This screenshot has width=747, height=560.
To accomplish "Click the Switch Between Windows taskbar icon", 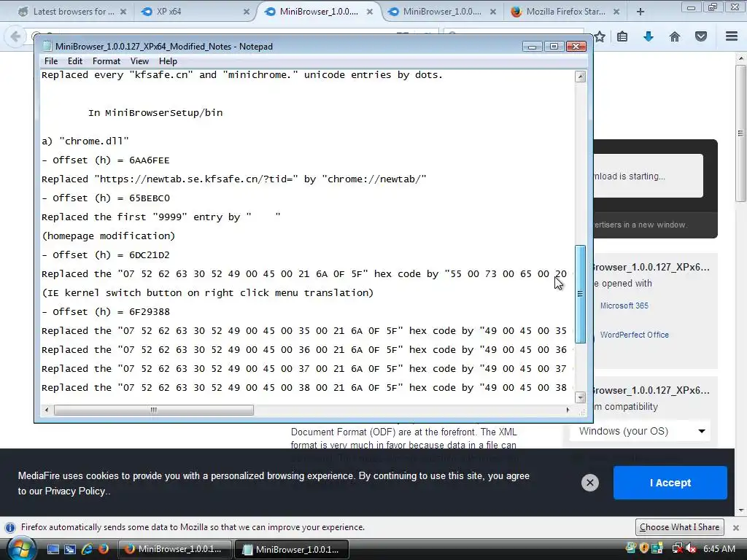I will 70,549.
